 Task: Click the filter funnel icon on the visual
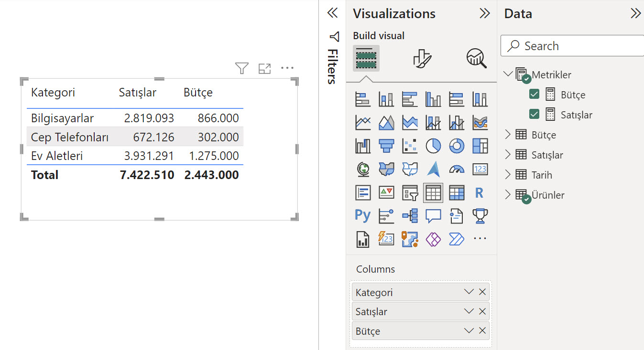pyautogui.click(x=242, y=69)
